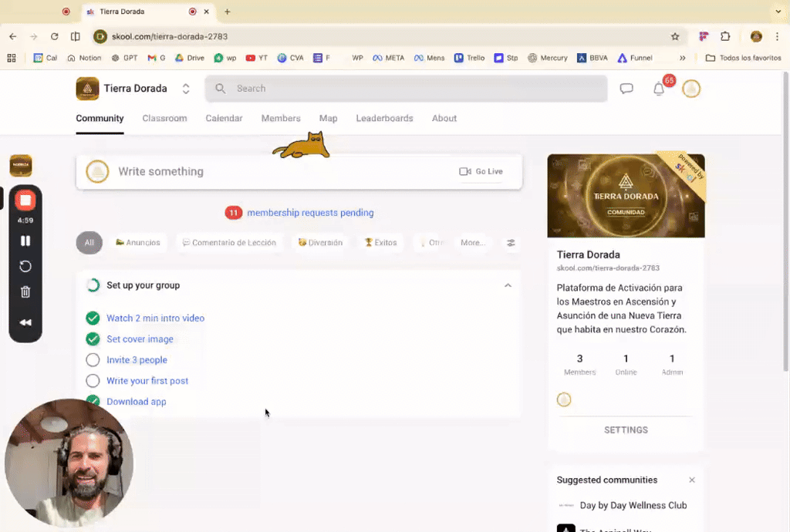790x532 pixels.
Task: Show hidden bookmarks with double chevron
Action: coord(683,58)
